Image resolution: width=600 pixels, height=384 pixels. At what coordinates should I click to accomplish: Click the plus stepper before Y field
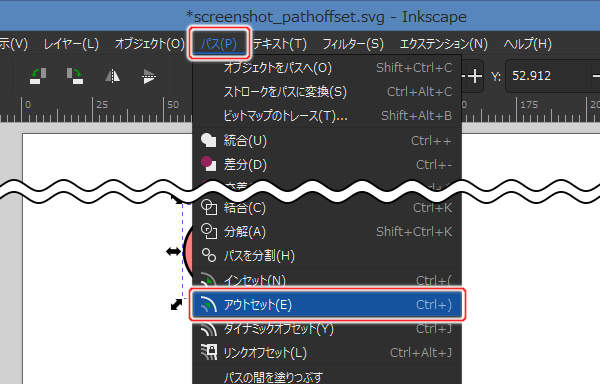click(474, 76)
